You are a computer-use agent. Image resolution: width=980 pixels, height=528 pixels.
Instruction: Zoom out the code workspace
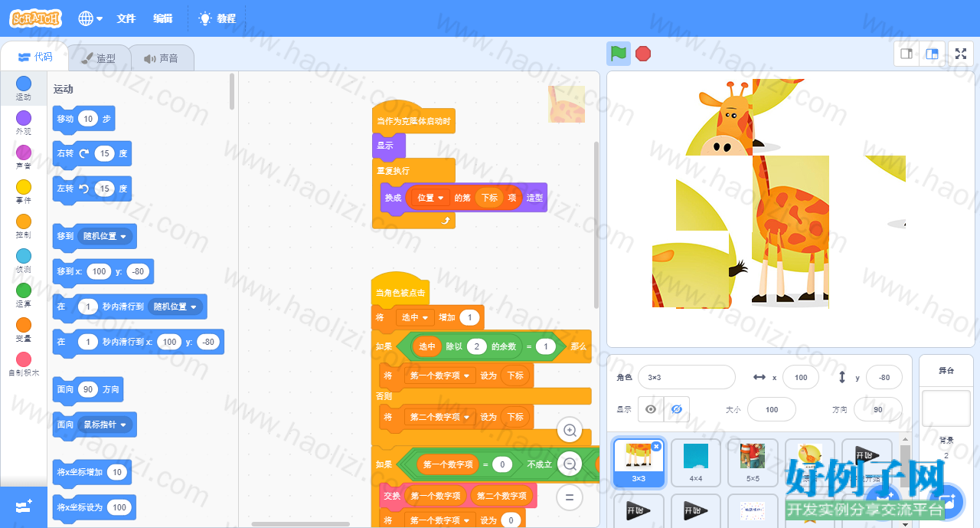pos(570,464)
